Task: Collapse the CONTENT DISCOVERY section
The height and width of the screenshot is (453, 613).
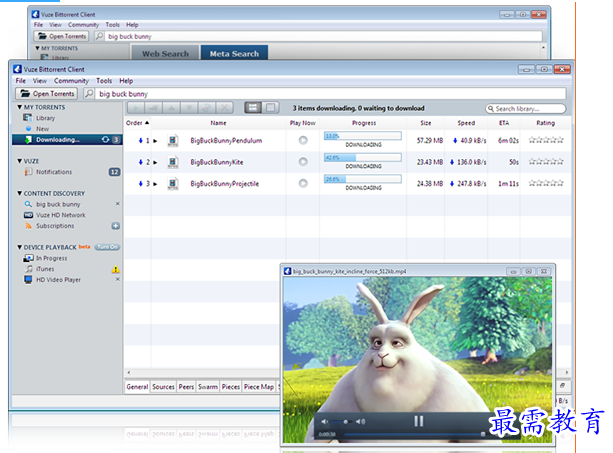Action: tap(19, 193)
